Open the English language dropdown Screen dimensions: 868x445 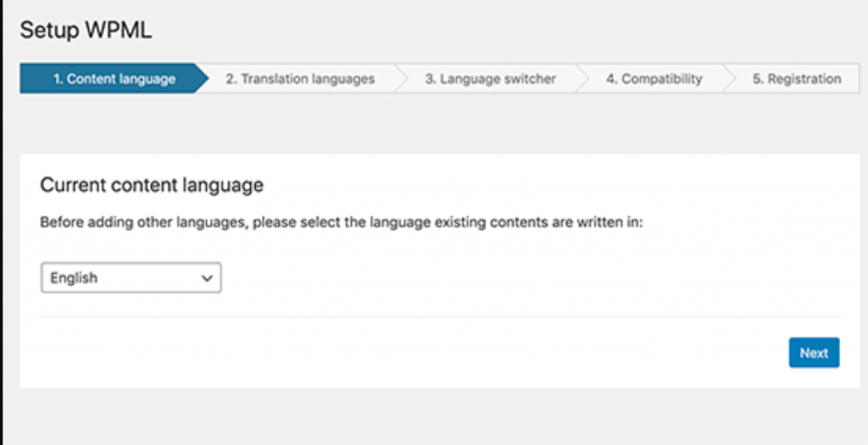[131, 278]
